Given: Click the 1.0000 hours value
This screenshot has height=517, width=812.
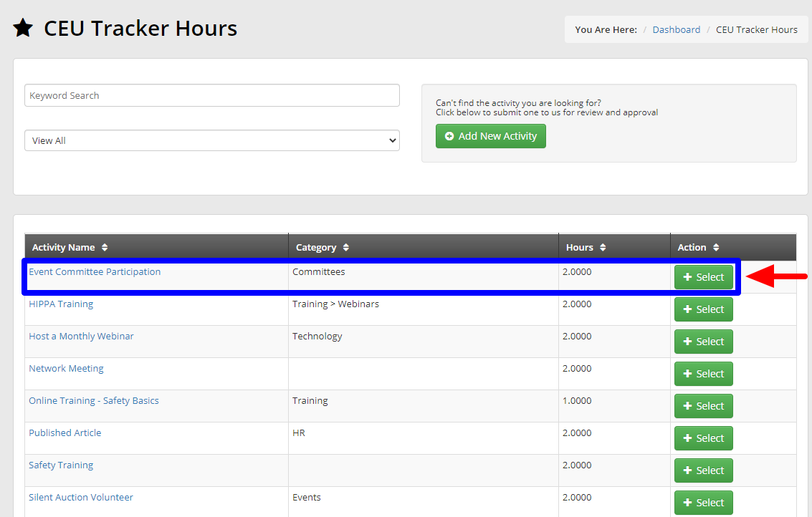Looking at the screenshot, I should [x=577, y=400].
